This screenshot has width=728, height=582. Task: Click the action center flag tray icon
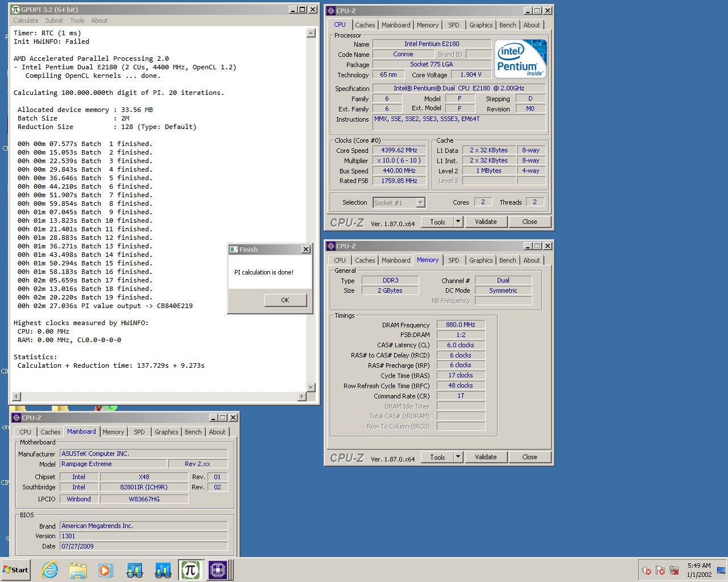coord(660,570)
